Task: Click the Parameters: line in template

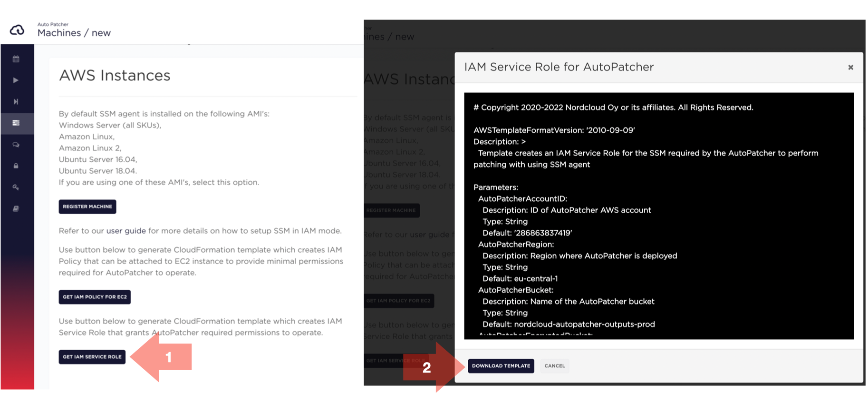Action: pyautogui.click(x=496, y=187)
